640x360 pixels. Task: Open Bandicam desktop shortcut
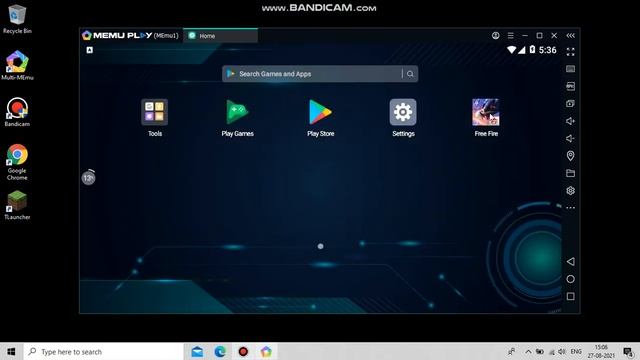[x=17, y=112]
